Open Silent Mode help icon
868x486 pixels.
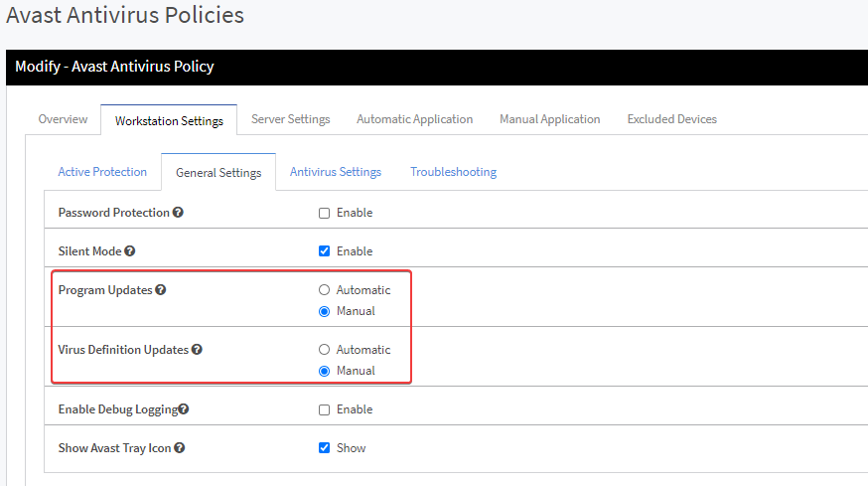129,251
